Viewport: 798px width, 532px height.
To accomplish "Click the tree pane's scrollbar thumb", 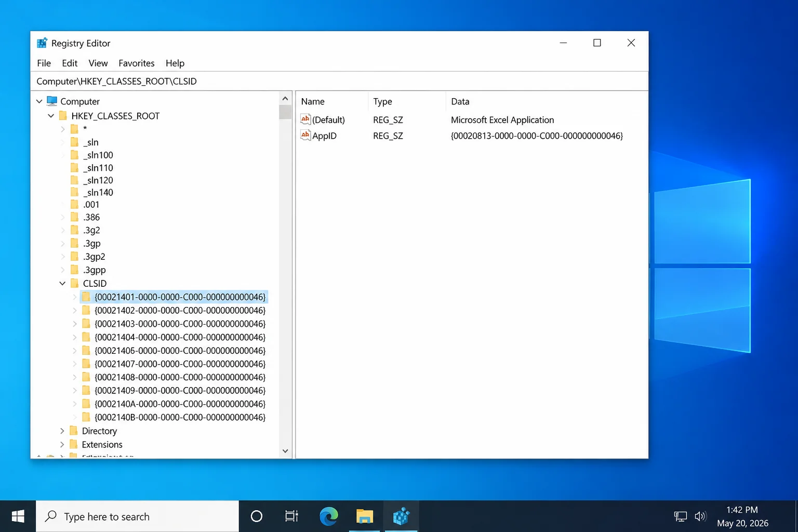I will [x=285, y=112].
